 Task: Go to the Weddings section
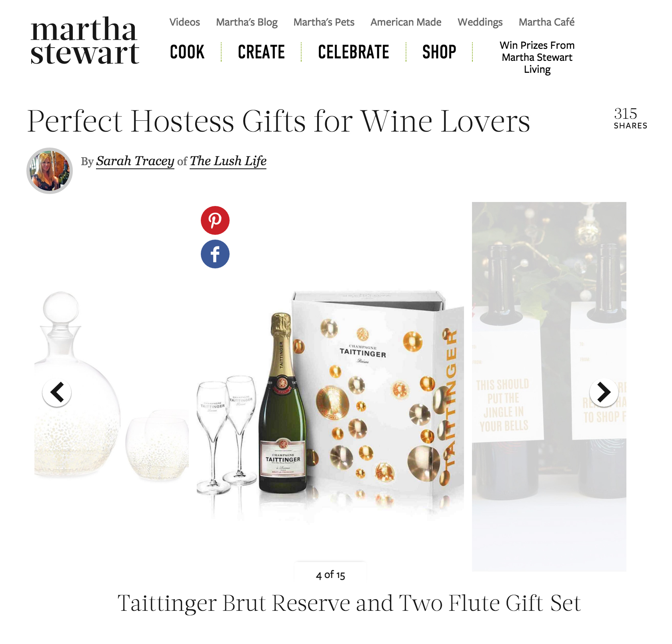(x=480, y=22)
